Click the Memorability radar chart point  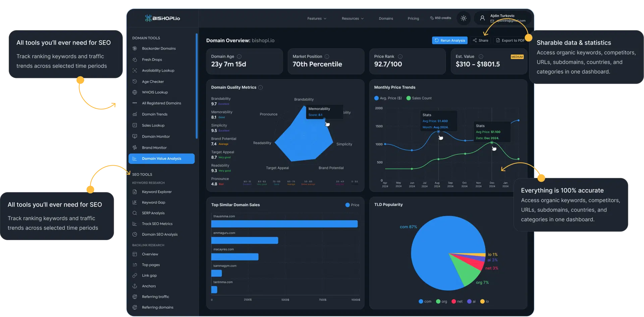click(324, 120)
